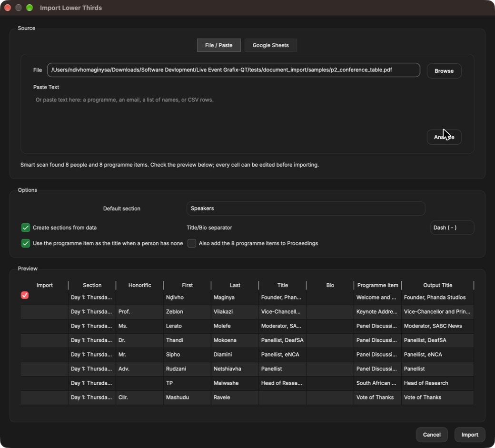Toggle Use the programme item as title checkbox

[x=26, y=243]
